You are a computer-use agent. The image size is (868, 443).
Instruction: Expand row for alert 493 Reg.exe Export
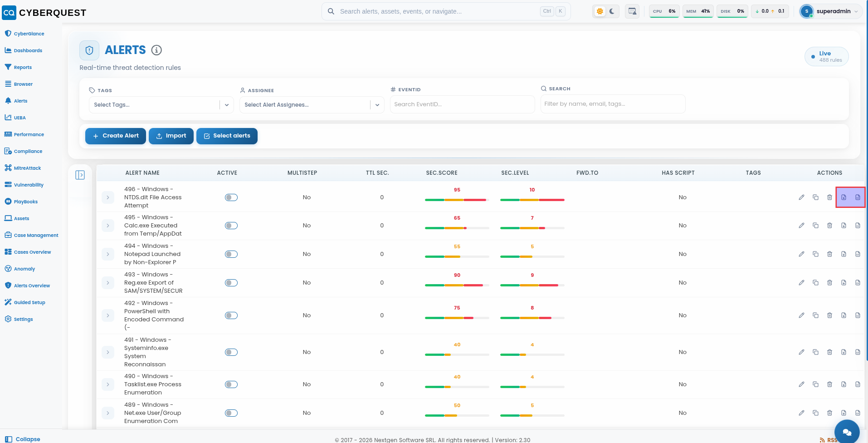click(108, 283)
